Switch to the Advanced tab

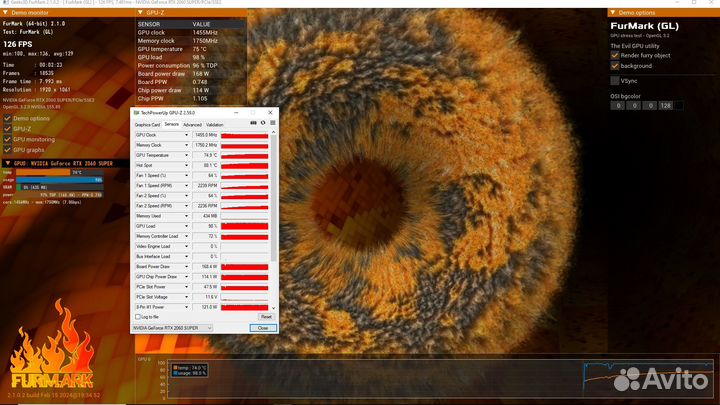[x=192, y=125]
